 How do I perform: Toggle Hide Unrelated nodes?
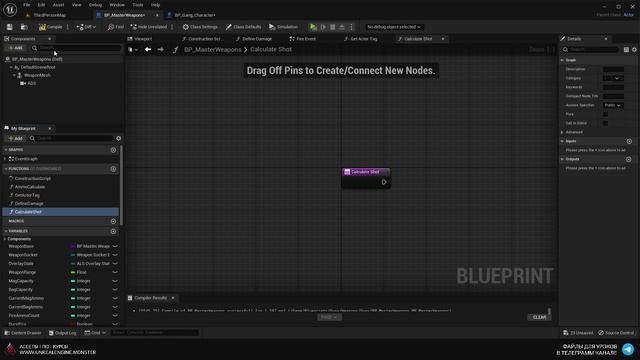tap(149, 27)
